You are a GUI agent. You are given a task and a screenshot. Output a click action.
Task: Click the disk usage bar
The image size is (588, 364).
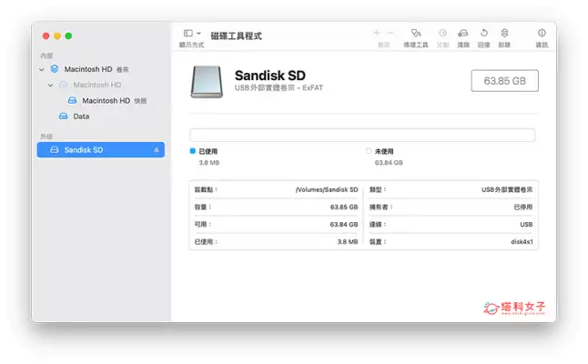click(362, 135)
